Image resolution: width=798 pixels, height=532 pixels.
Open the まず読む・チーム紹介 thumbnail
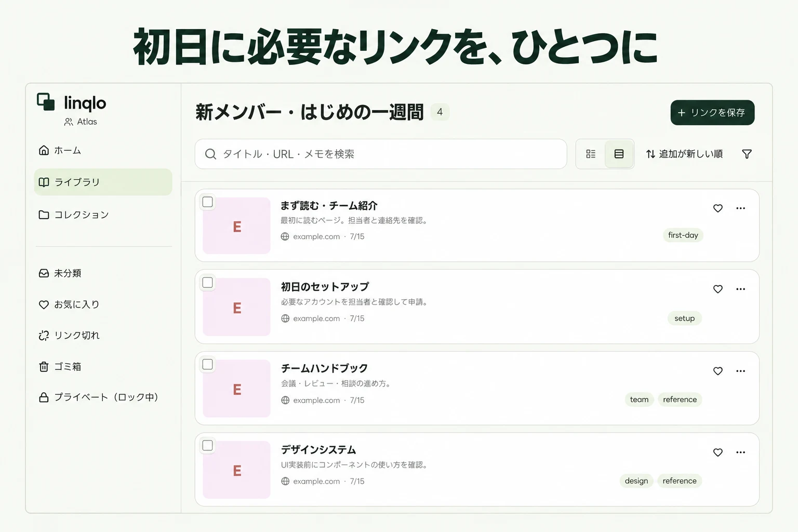coord(237,226)
